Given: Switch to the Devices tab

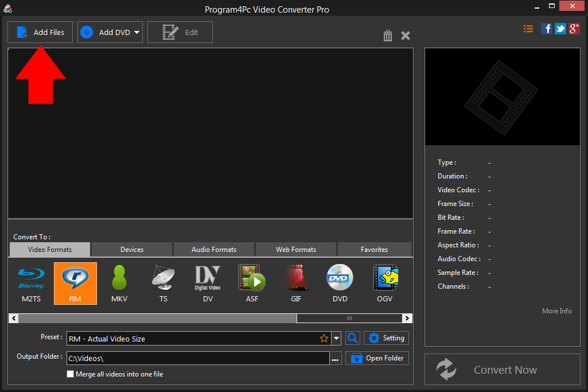Looking at the screenshot, I should 131,249.
